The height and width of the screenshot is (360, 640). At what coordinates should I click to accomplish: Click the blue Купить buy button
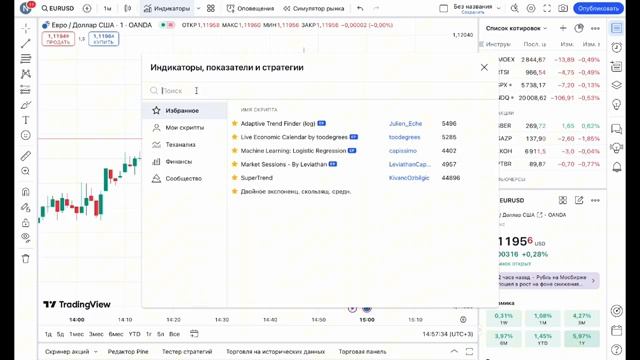[104, 39]
